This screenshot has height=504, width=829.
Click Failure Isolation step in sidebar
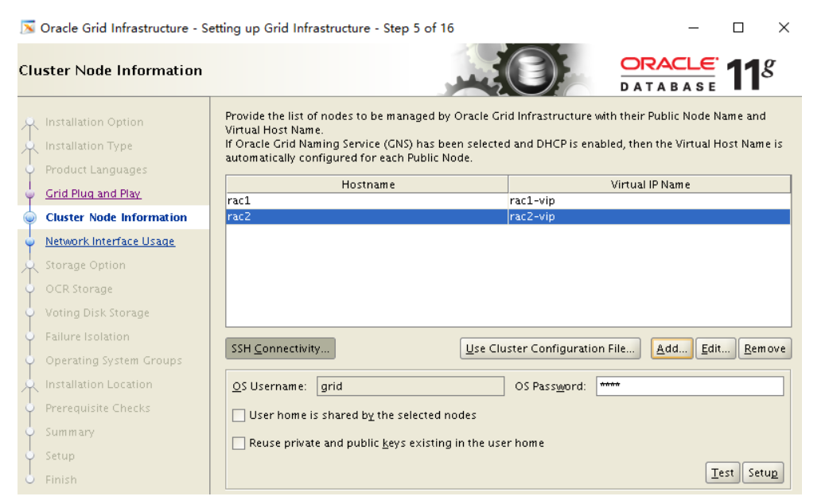(88, 336)
